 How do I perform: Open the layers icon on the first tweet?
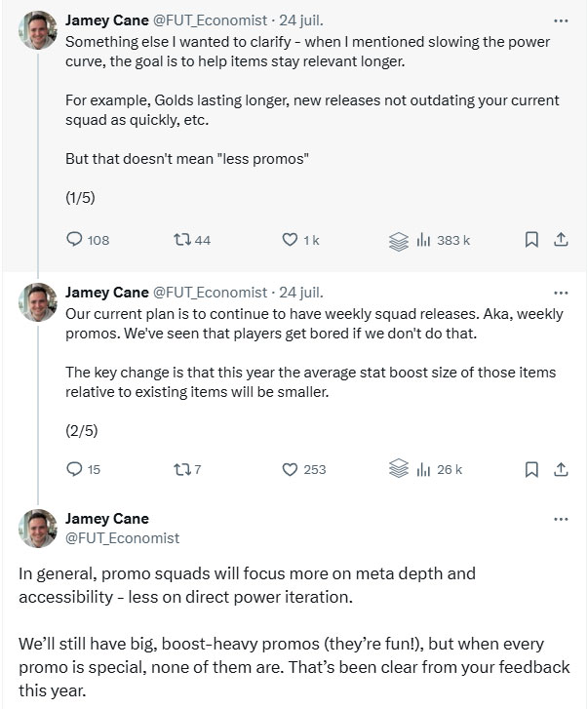pos(398,241)
